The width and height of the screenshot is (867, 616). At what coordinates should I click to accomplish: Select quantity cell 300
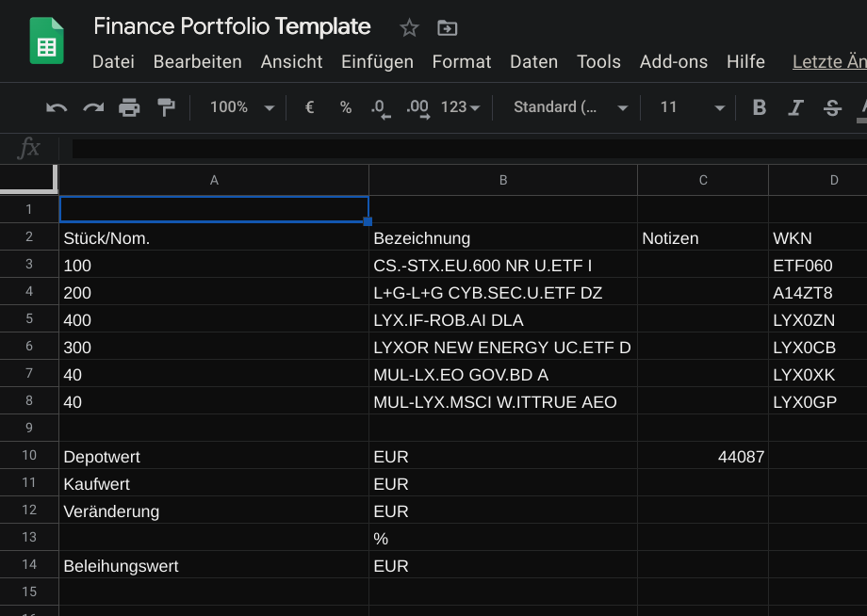point(214,348)
